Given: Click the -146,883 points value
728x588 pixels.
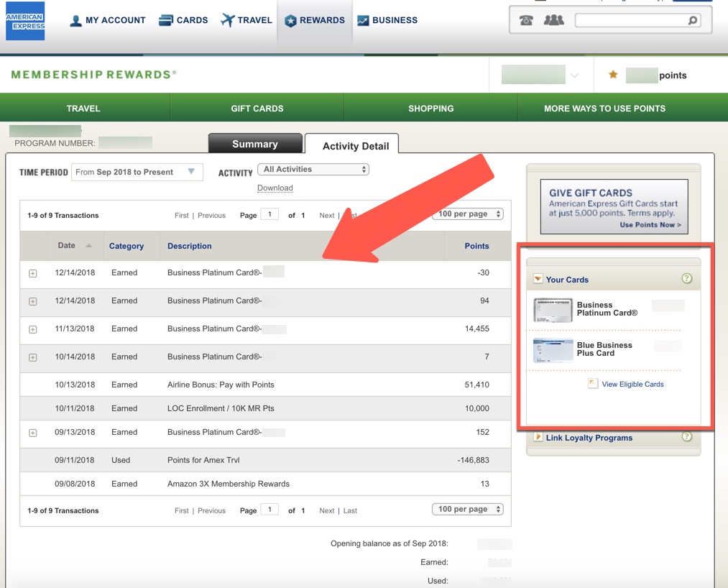Looking at the screenshot, I should pos(473,460).
